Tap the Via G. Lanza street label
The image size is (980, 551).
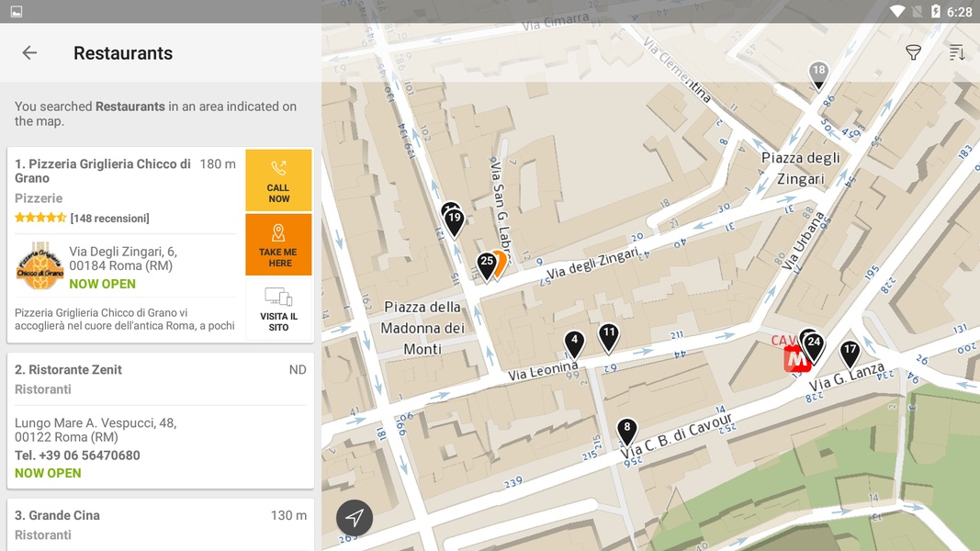click(847, 377)
